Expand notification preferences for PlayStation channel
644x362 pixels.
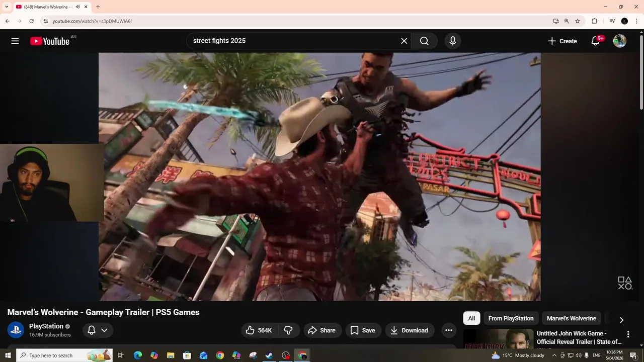[x=98, y=330]
